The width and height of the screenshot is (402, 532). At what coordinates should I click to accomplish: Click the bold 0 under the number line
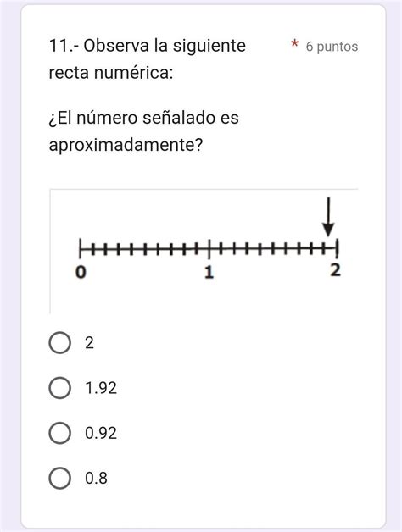tap(81, 272)
